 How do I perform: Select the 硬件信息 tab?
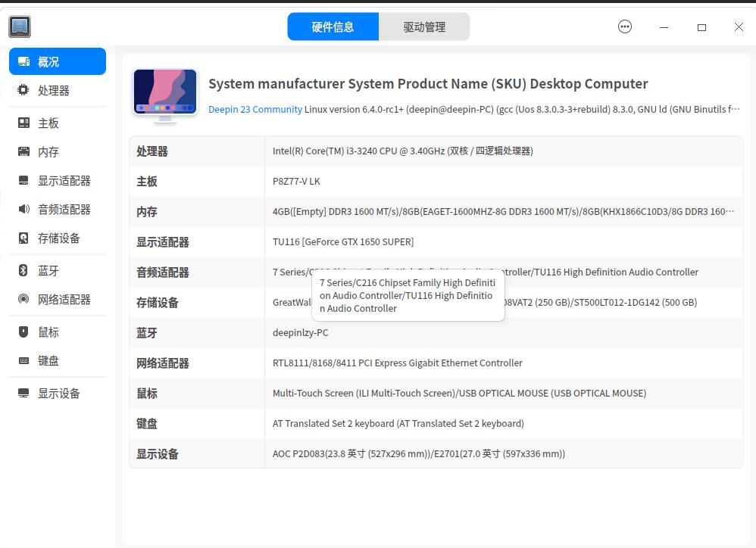click(333, 26)
